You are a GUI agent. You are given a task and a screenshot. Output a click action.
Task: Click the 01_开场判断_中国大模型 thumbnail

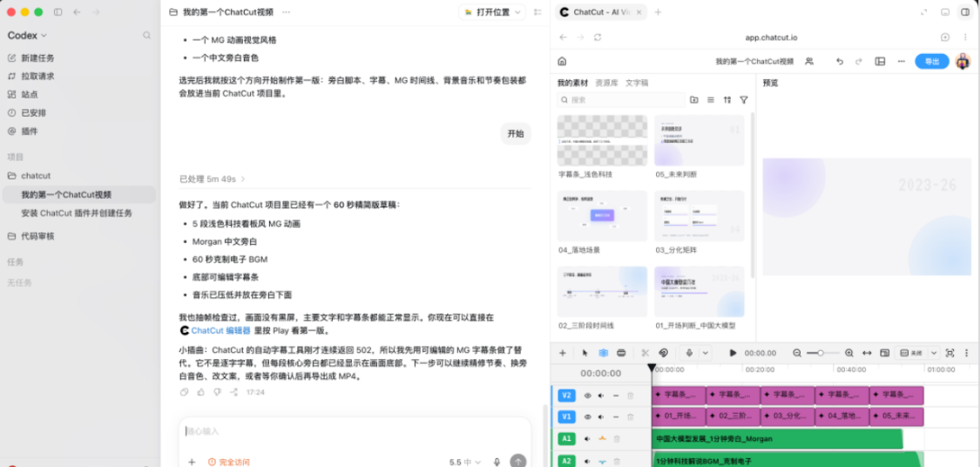700,292
